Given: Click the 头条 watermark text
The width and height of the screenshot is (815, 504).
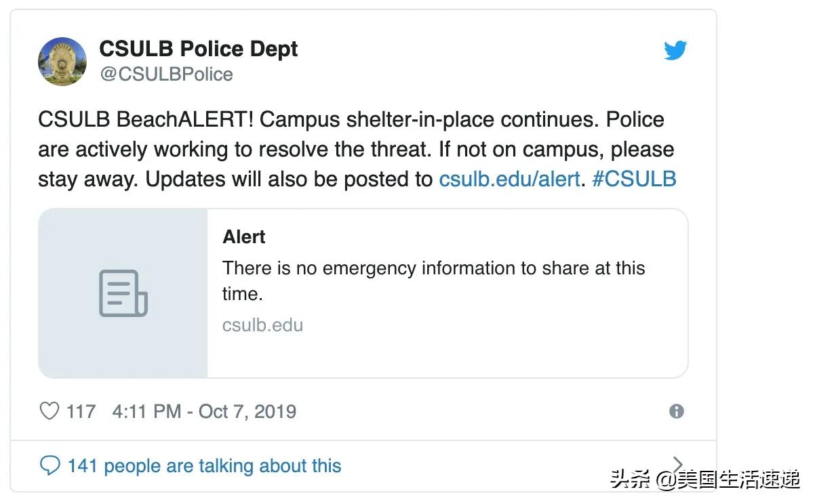Looking at the screenshot, I should (631, 480).
